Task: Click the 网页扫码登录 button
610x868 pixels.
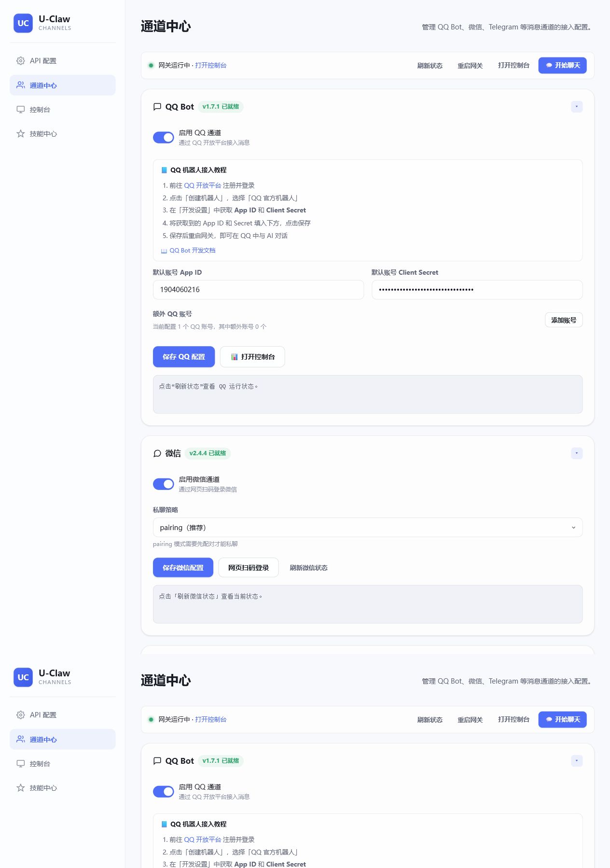Action: pyautogui.click(x=249, y=568)
